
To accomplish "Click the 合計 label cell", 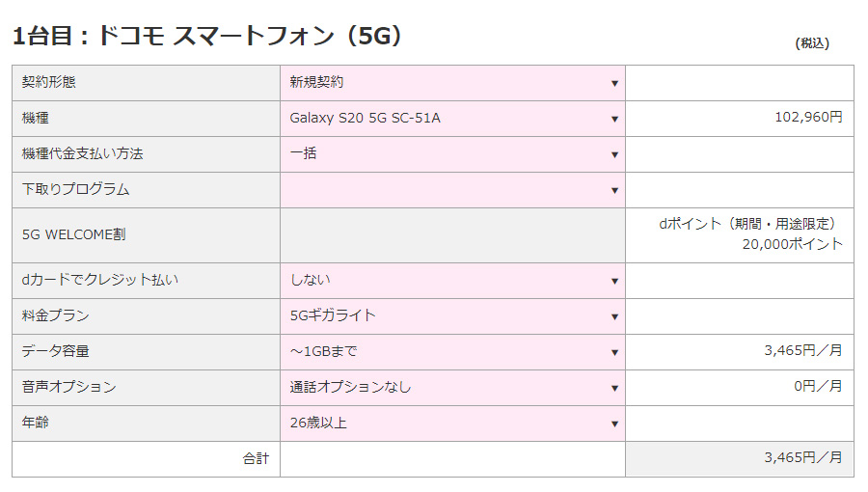I will 256,459.
